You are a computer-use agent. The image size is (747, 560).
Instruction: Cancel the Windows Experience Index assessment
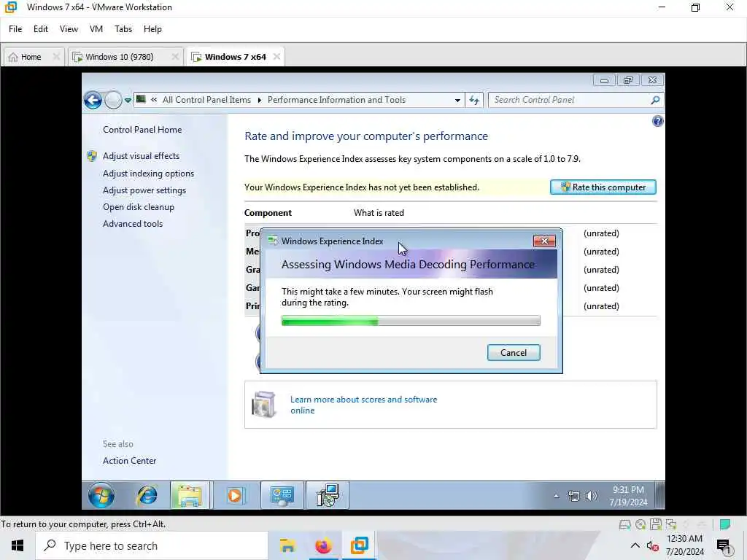coord(514,352)
